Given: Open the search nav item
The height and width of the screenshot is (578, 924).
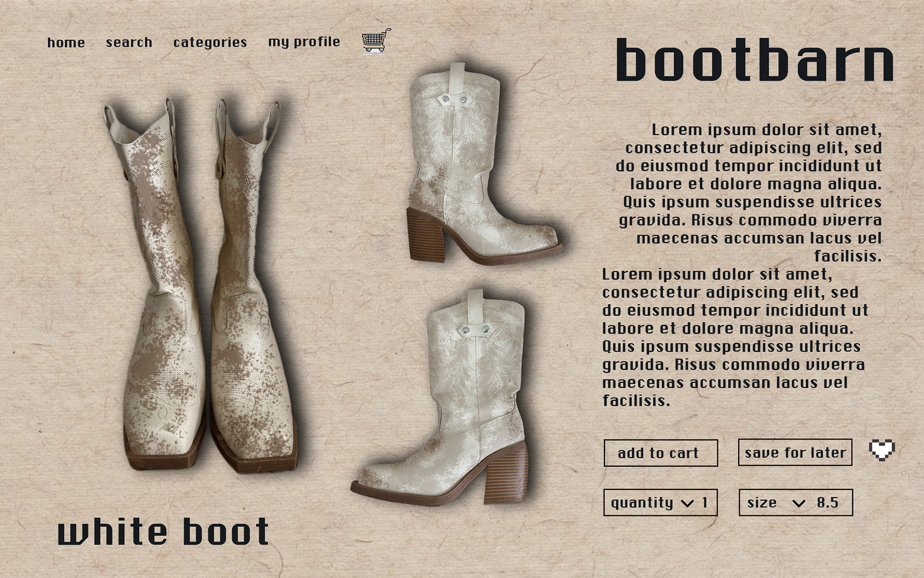Looking at the screenshot, I should click(x=129, y=42).
